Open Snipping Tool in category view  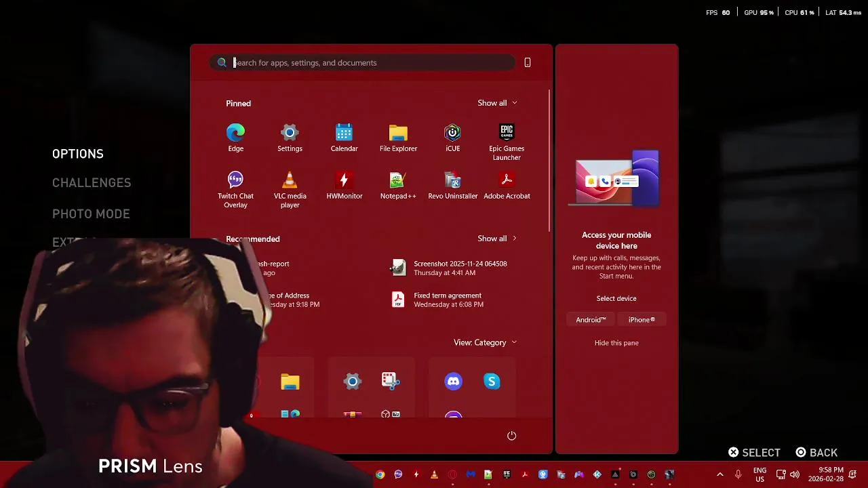tap(390, 381)
